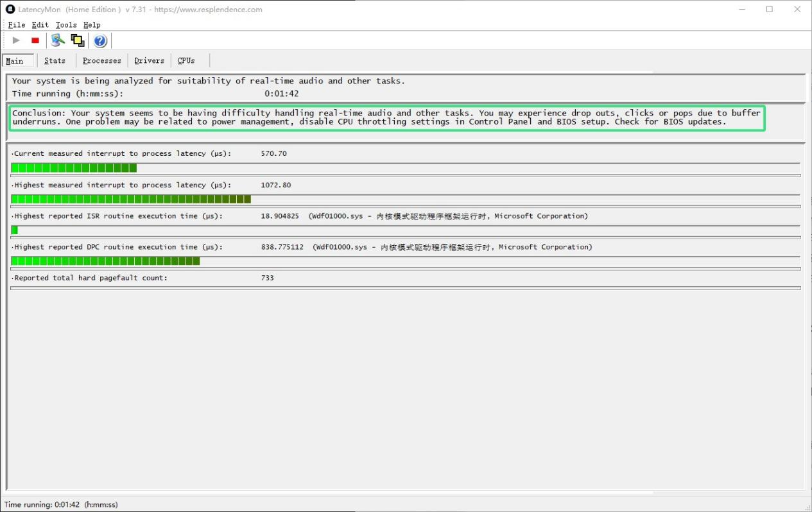The height and width of the screenshot is (512, 812).
Task: Return to the Main tab
Action: [x=16, y=60]
